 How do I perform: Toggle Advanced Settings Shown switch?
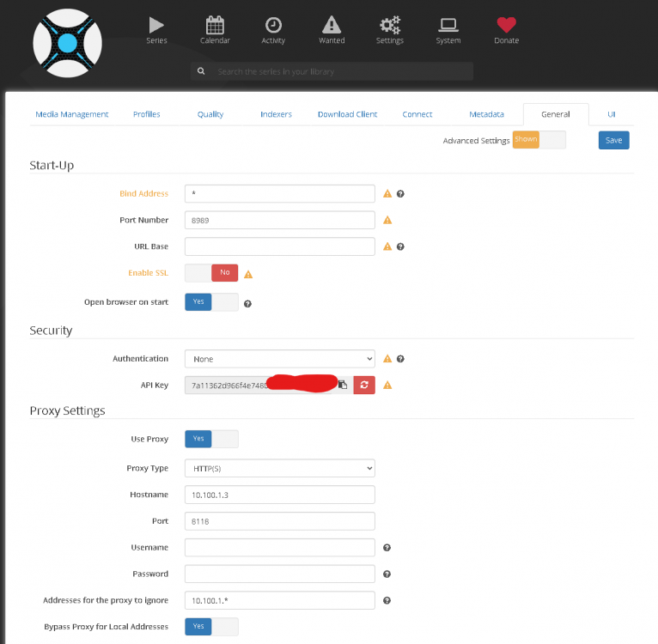tap(539, 140)
